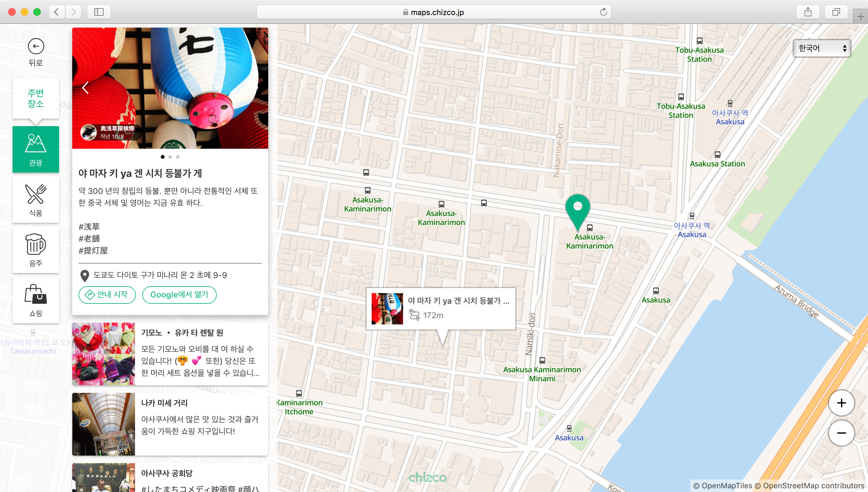This screenshot has width=868, height=492.
Task: Click bus icon above Kaminarimon Itchome
Action: (299, 393)
